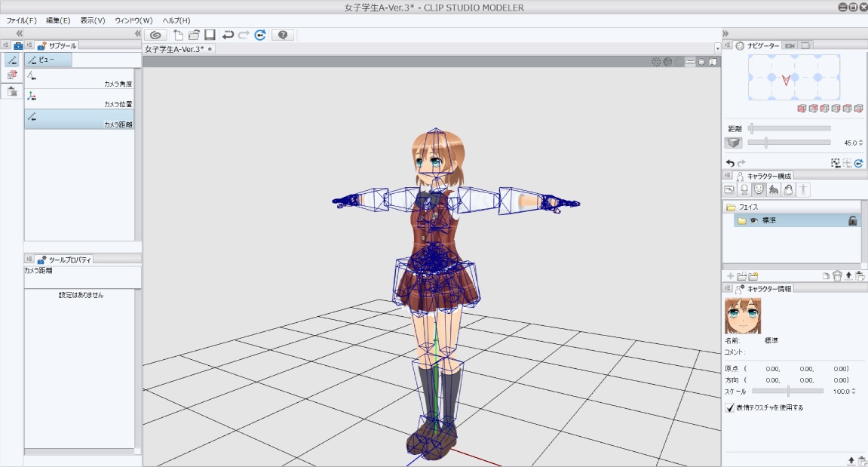Adjust the 距離 slider in navigator
868x467 pixels.
pyautogui.click(x=790, y=128)
